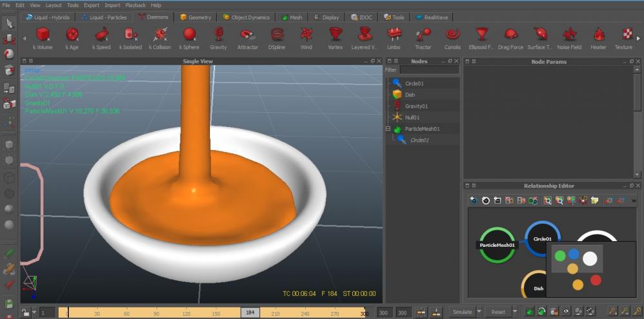Open the Reset button dropdown arrow
644x319 pixels.
(x=515, y=312)
